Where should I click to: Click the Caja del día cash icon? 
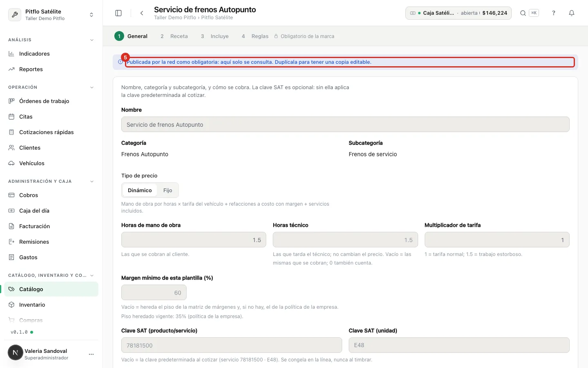click(x=11, y=211)
